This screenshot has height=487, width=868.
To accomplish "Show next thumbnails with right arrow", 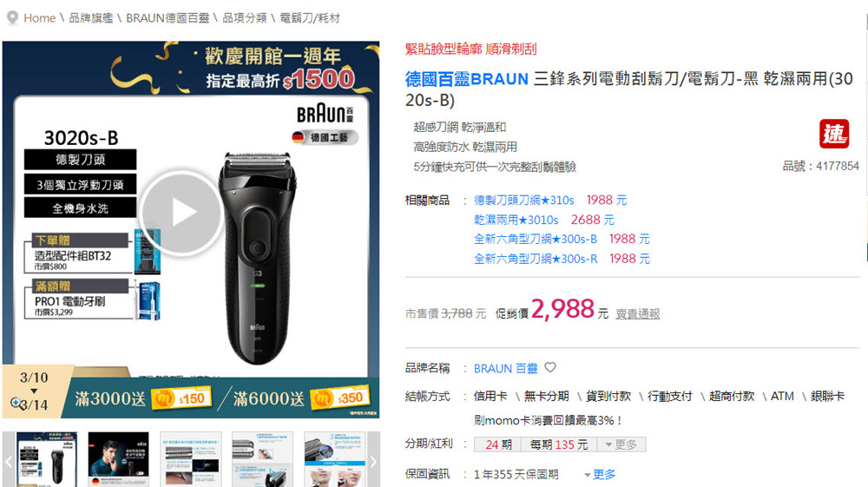I will (x=373, y=461).
